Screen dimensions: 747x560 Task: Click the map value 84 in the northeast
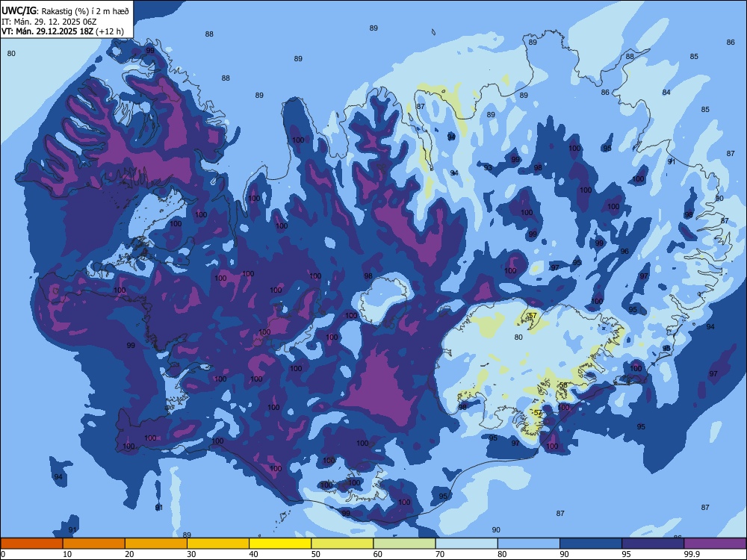[666, 92]
